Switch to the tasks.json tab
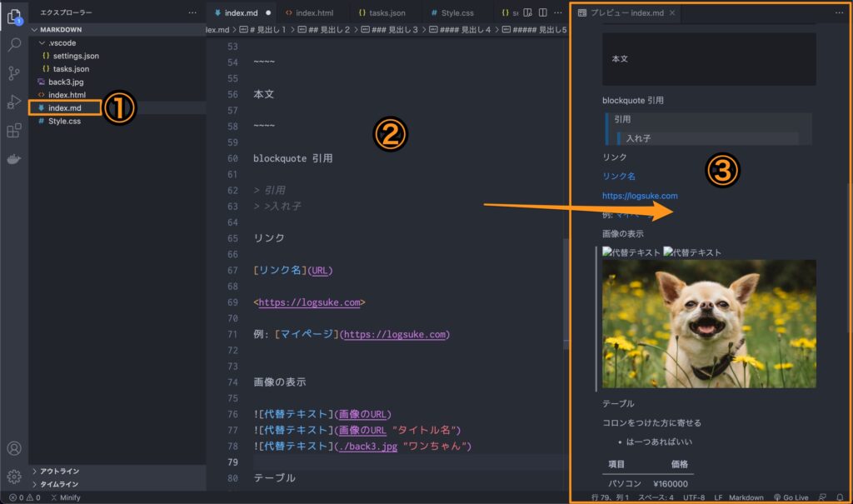Image resolution: width=853 pixels, height=504 pixels. [383, 12]
